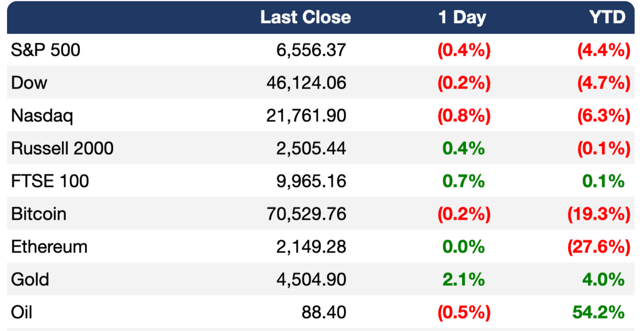Select Gold 1 Day change 2.1%
Viewport: 644px width, 331px height.
(464, 280)
